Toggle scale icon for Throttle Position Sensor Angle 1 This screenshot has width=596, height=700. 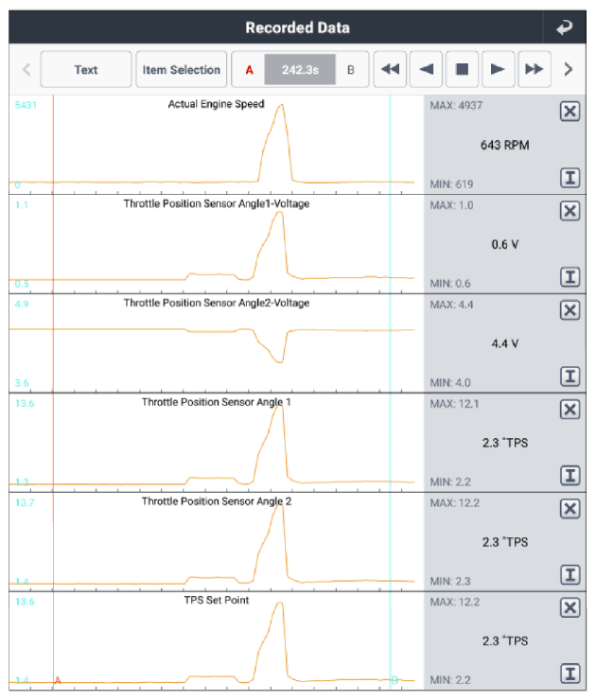[x=570, y=475]
